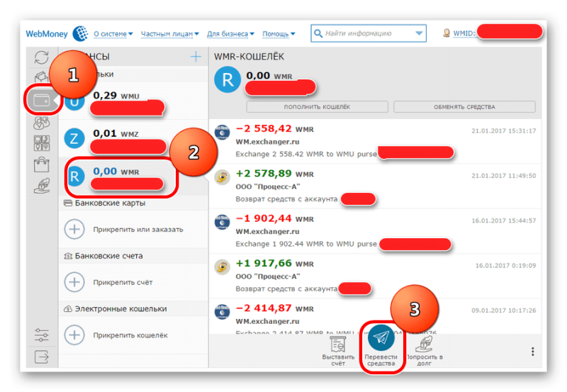Click the Прикрепить счёт link
This screenshot has width=567, height=392.
click(x=123, y=282)
